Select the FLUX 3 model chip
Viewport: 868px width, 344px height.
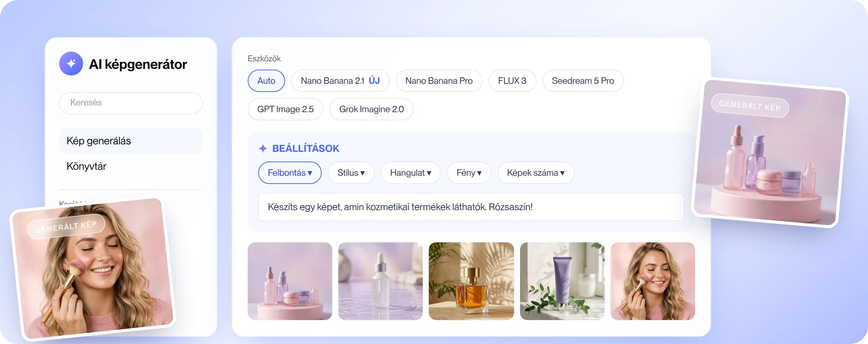[x=512, y=81]
